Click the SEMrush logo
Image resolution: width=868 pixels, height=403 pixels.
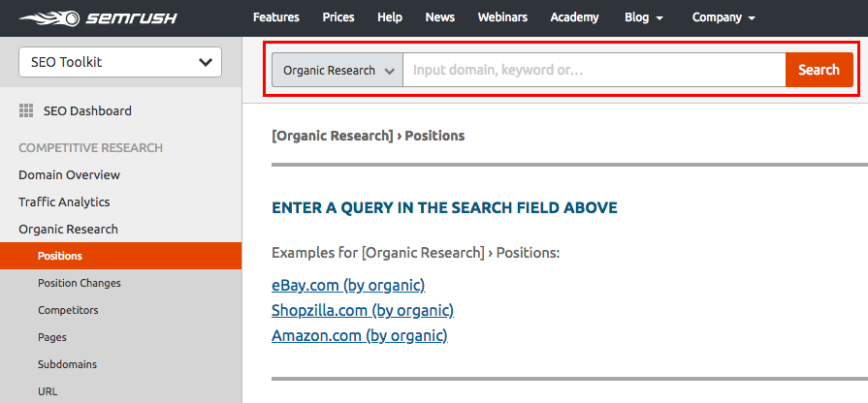(98, 17)
